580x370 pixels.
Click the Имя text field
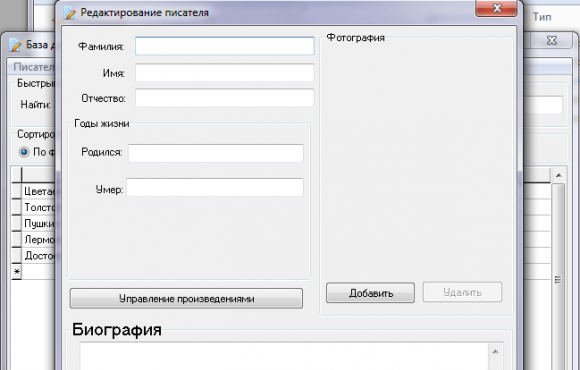pos(225,73)
